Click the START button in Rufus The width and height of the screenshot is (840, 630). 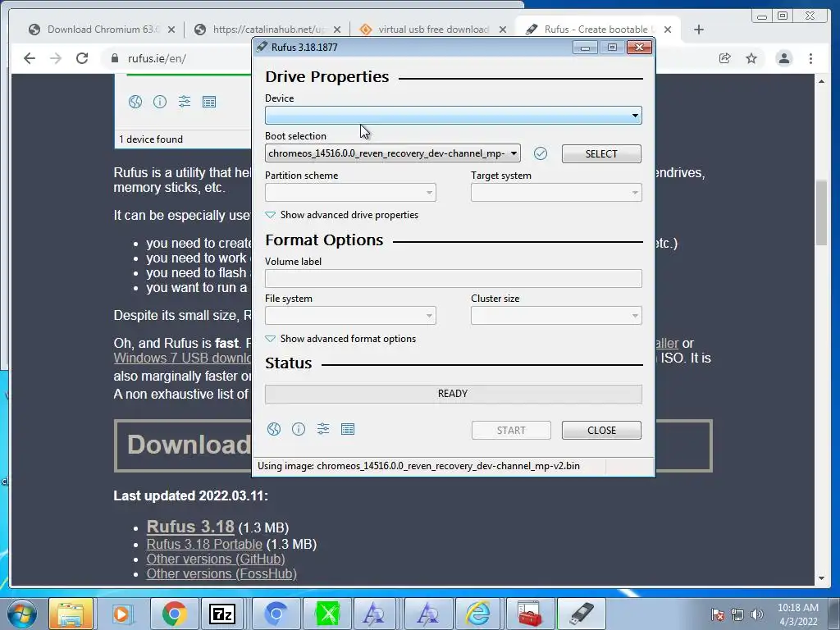(511, 430)
